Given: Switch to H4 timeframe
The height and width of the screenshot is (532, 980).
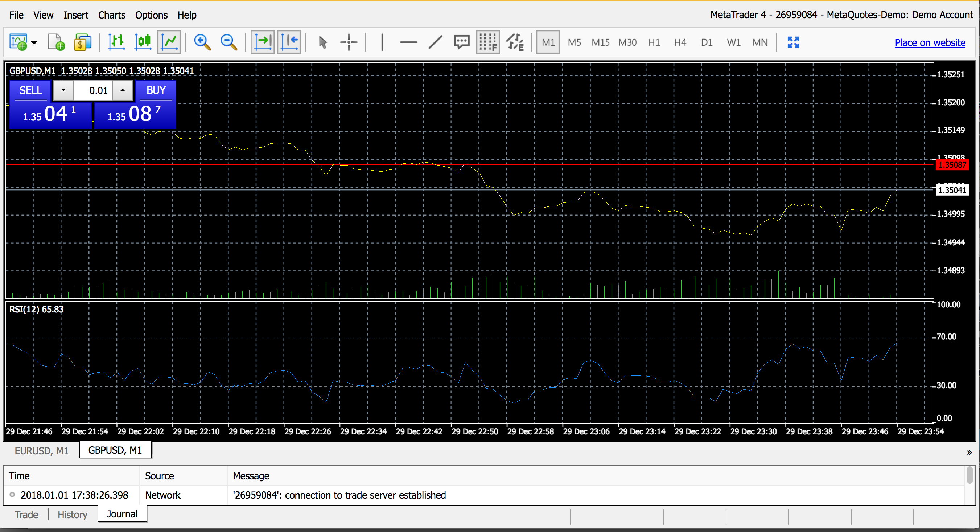Looking at the screenshot, I should pyautogui.click(x=680, y=42).
